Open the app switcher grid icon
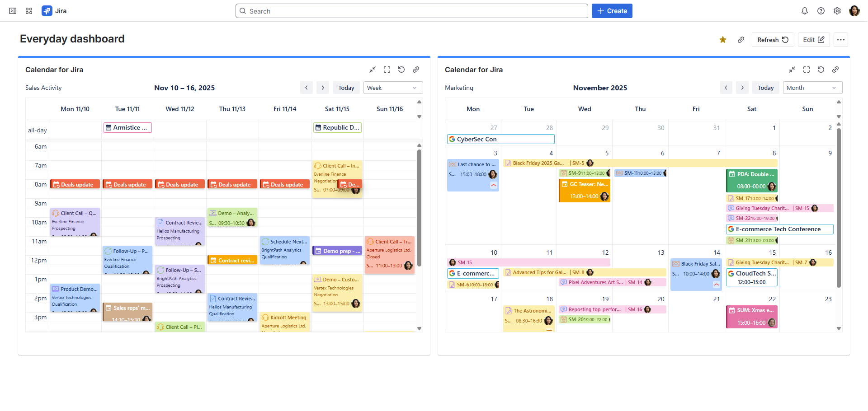This screenshot has height=411, width=868. tap(29, 11)
